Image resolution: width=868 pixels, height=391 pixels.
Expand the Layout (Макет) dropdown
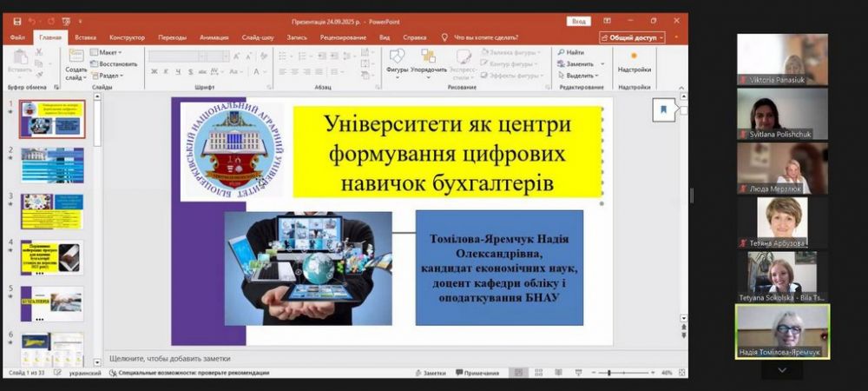(108, 52)
